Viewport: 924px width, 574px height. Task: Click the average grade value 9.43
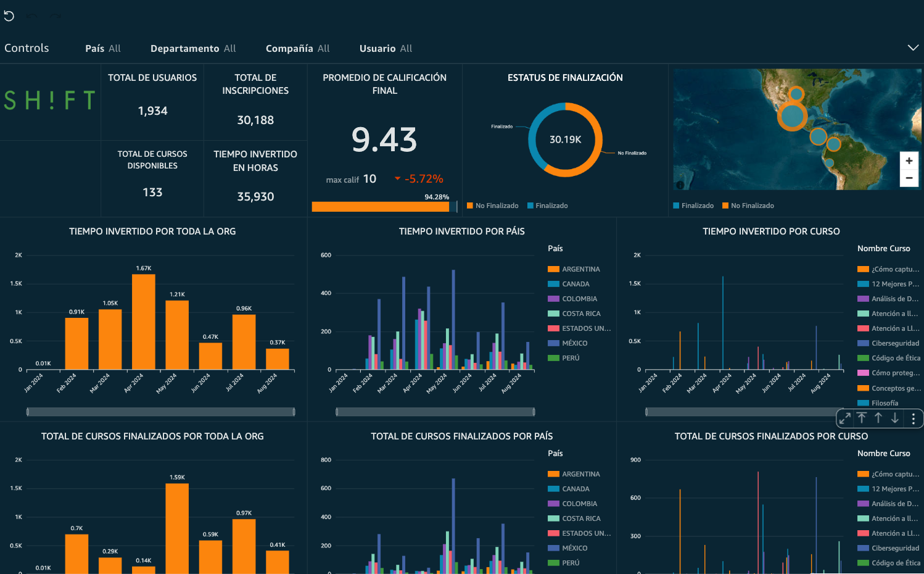point(384,139)
